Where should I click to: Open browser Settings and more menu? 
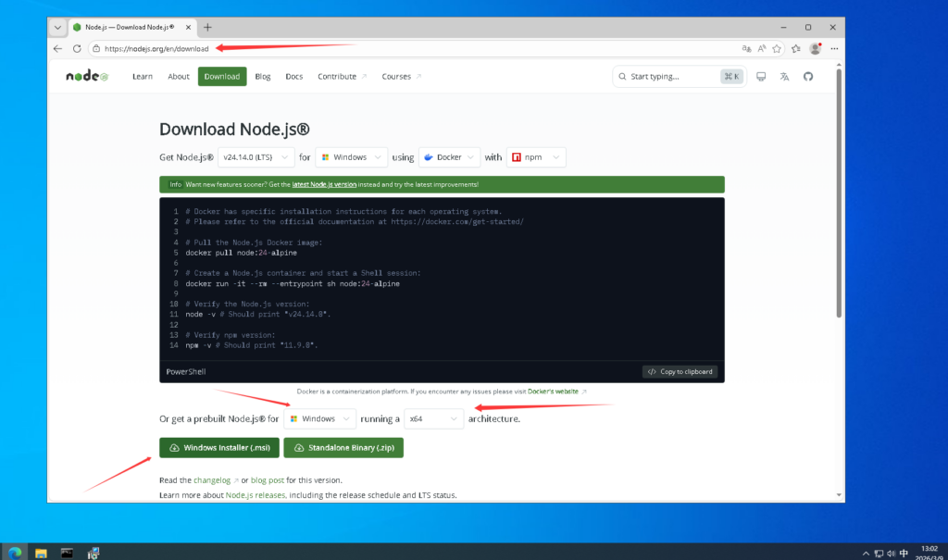tap(833, 48)
